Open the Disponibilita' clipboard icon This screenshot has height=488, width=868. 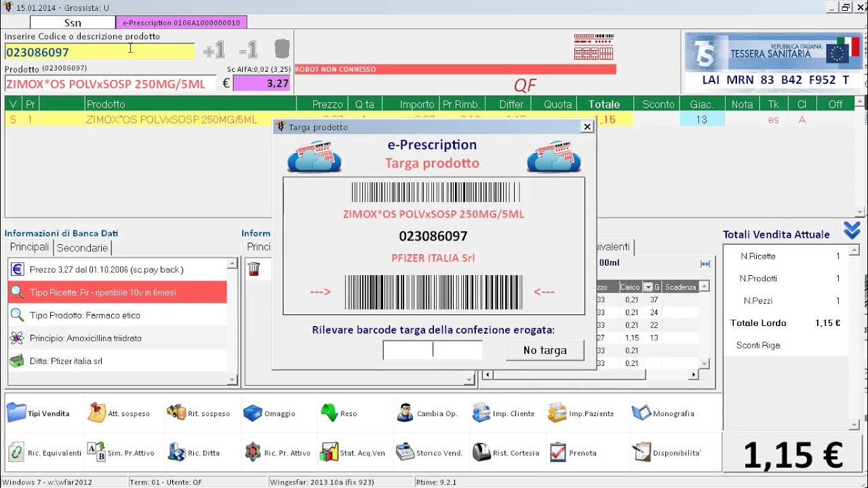[x=641, y=452]
